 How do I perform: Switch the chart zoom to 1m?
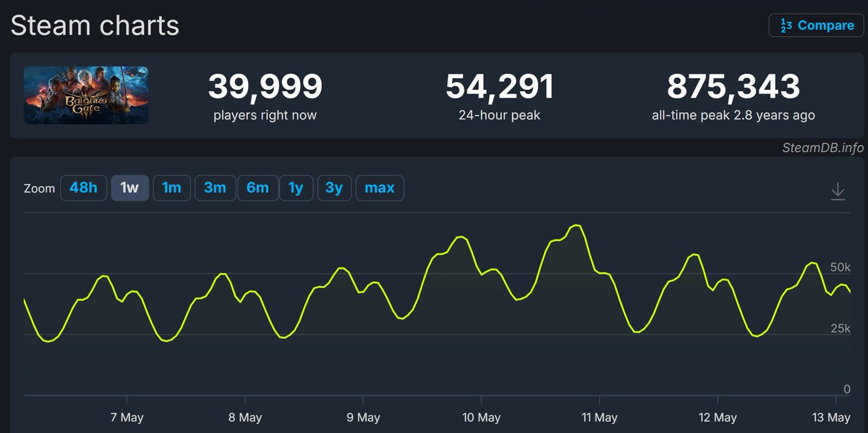(171, 188)
